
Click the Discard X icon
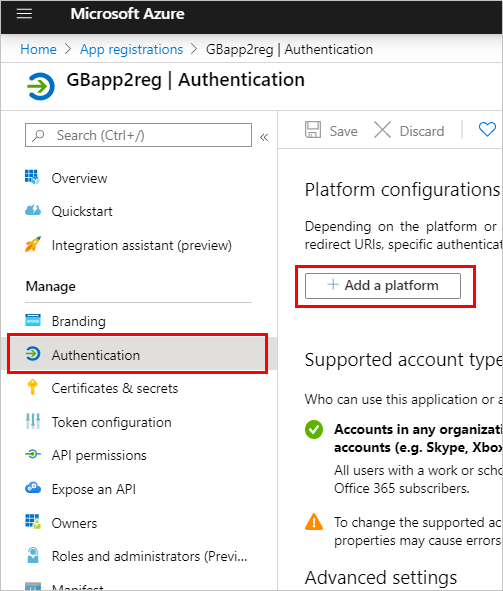click(382, 130)
